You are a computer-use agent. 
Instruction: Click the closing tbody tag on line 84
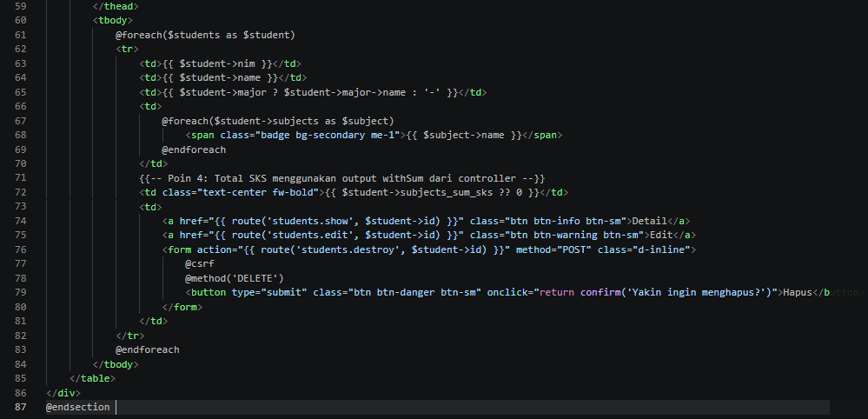(x=116, y=365)
